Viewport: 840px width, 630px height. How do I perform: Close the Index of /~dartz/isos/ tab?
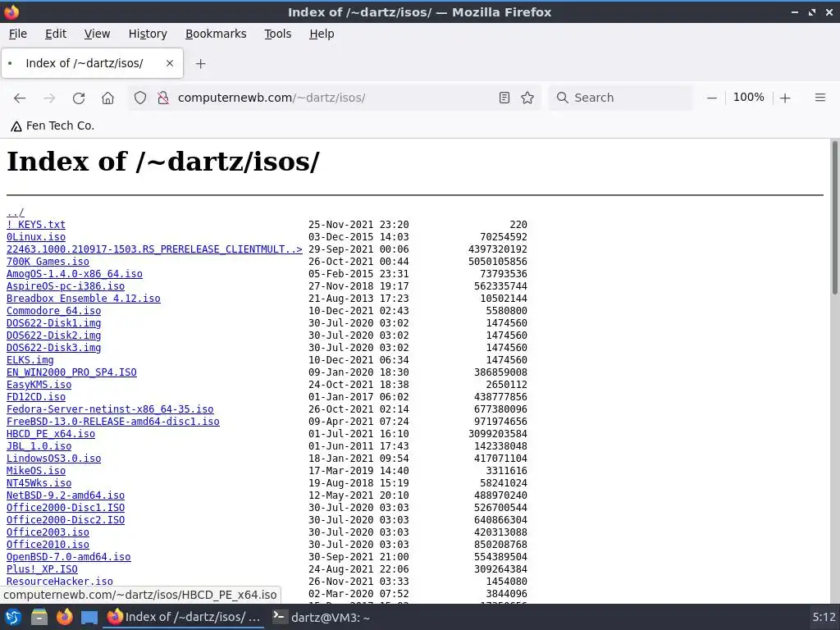170,63
